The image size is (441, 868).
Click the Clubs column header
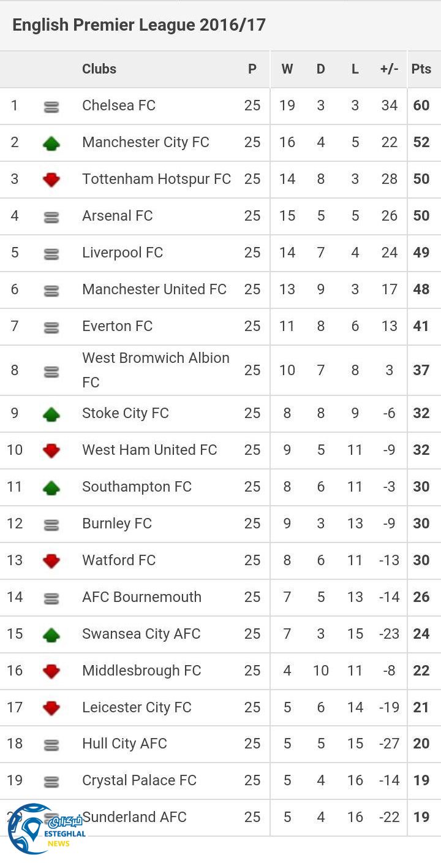pyautogui.click(x=99, y=69)
